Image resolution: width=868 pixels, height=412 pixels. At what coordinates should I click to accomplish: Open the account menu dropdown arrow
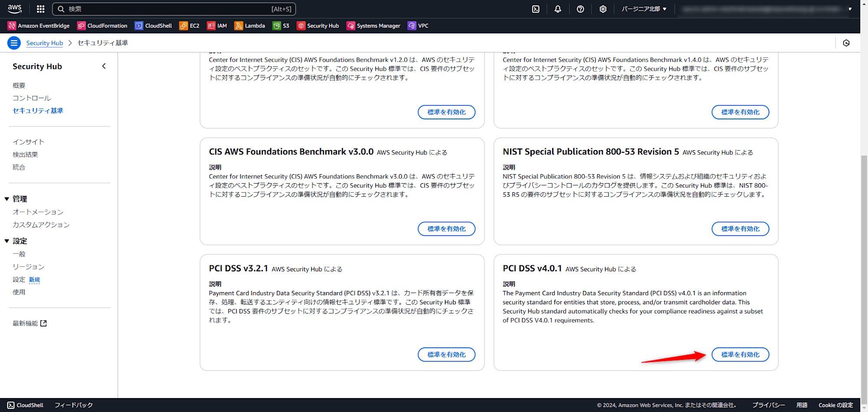pos(850,9)
